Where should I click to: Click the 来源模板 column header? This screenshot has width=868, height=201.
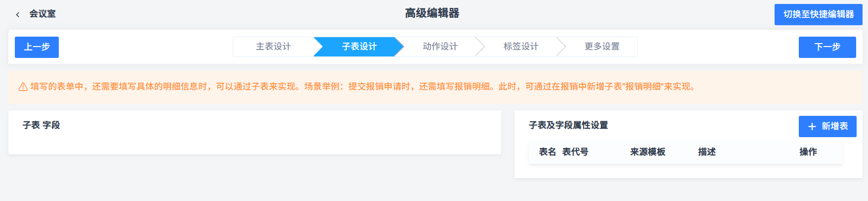(x=648, y=152)
